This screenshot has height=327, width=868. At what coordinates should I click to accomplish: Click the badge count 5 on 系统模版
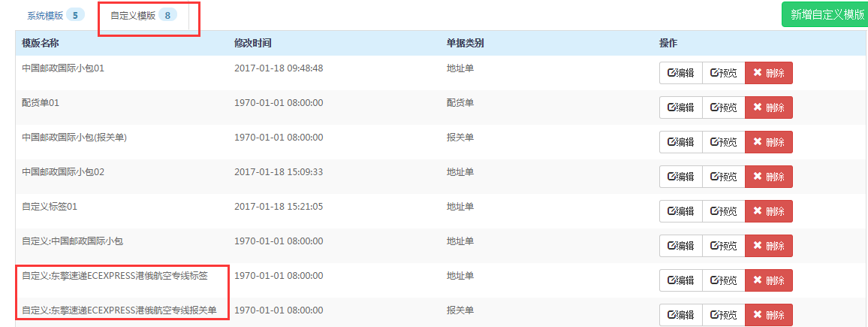[x=75, y=15]
